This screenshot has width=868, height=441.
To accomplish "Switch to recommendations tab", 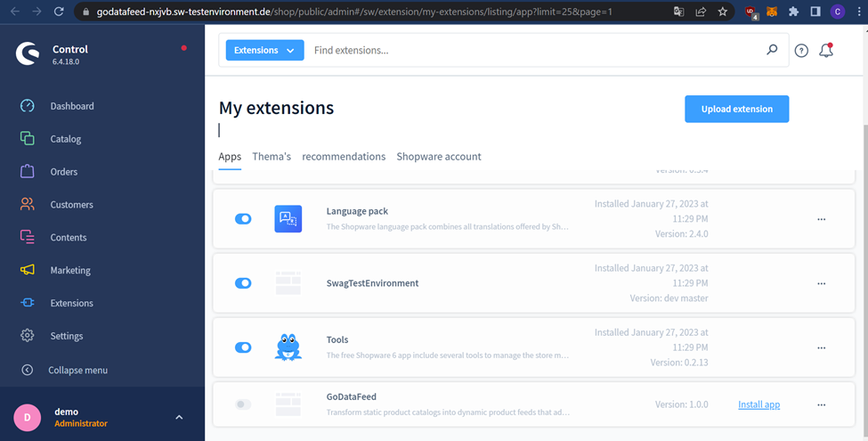I will click(344, 157).
